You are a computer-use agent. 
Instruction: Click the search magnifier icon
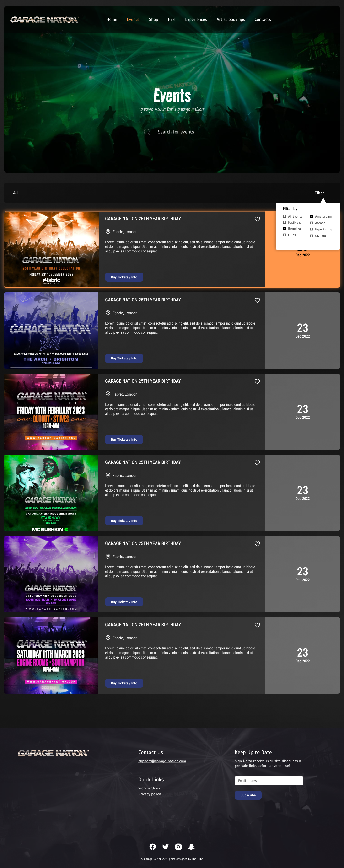(147, 132)
